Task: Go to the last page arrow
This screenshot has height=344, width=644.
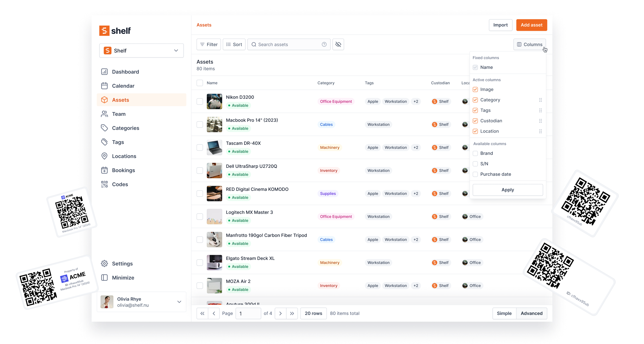Action: point(292,313)
